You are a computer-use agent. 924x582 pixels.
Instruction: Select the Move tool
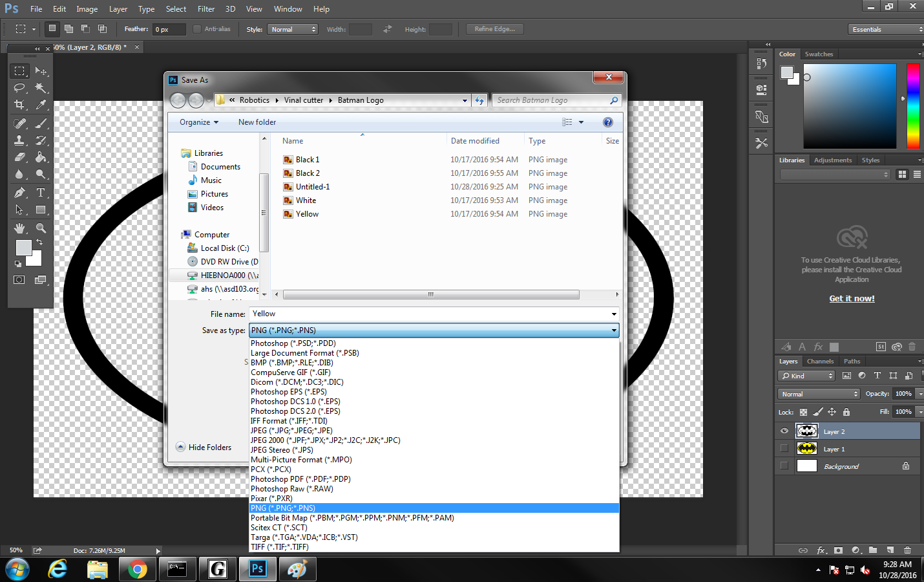(41, 70)
